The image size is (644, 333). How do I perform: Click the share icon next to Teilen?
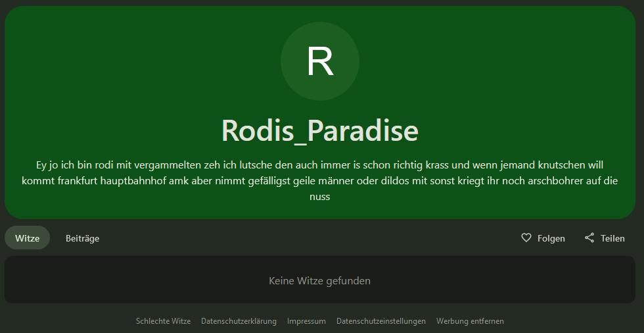[589, 238]
